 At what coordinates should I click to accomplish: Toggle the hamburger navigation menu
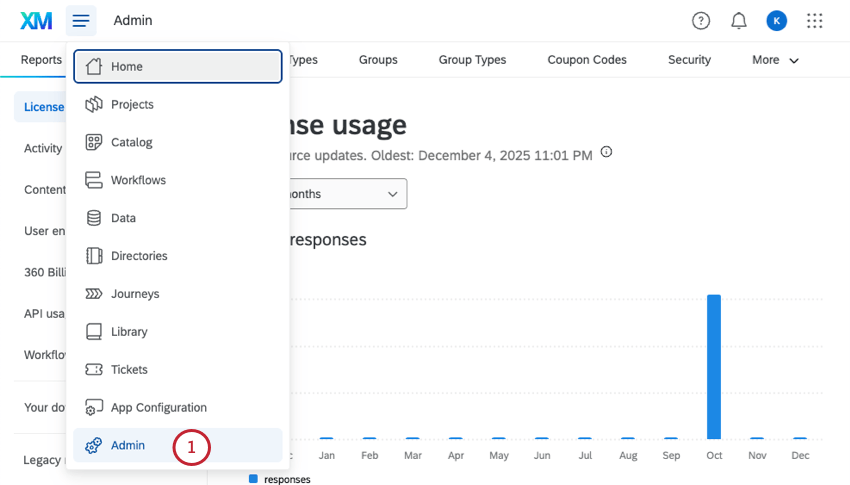[81, 20]
